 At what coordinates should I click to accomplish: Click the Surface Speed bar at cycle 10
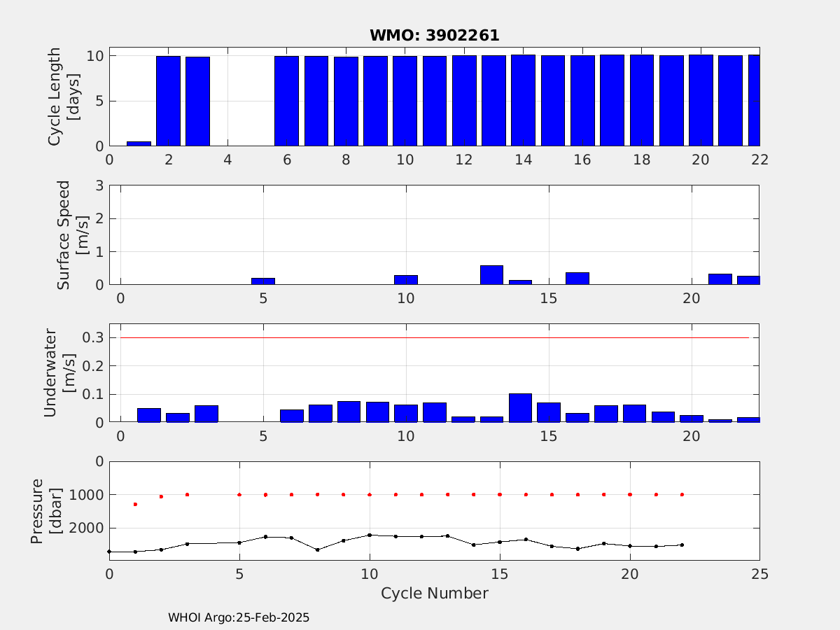[x=406, y=280]
